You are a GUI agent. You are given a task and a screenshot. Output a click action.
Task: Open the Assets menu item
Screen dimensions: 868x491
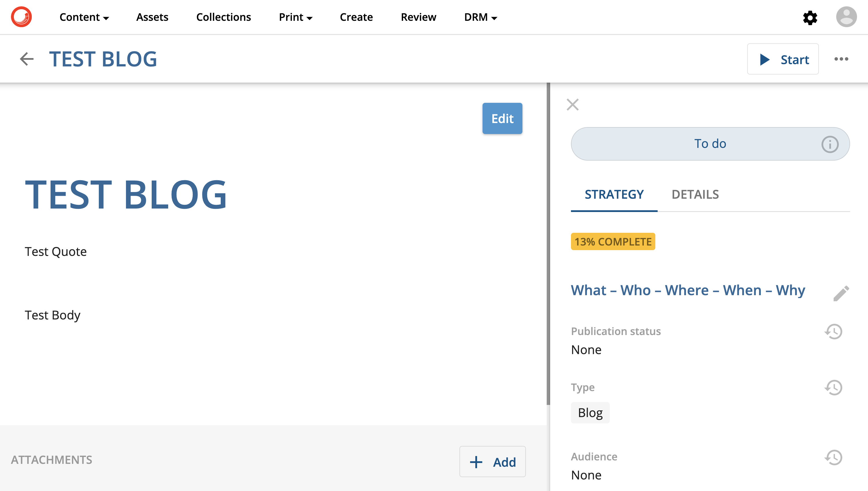click(152, 17)
